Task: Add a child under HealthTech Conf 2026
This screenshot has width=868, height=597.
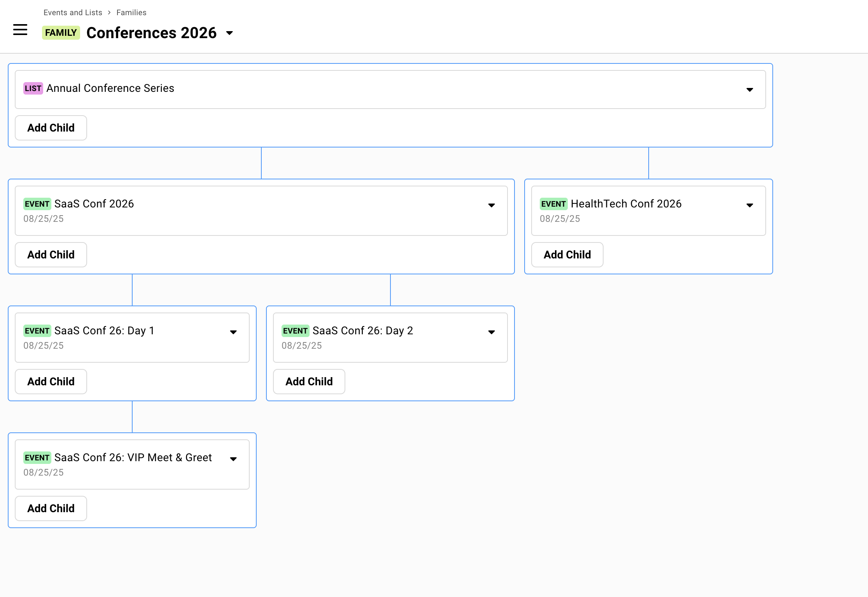Action: tap(567, 255)
